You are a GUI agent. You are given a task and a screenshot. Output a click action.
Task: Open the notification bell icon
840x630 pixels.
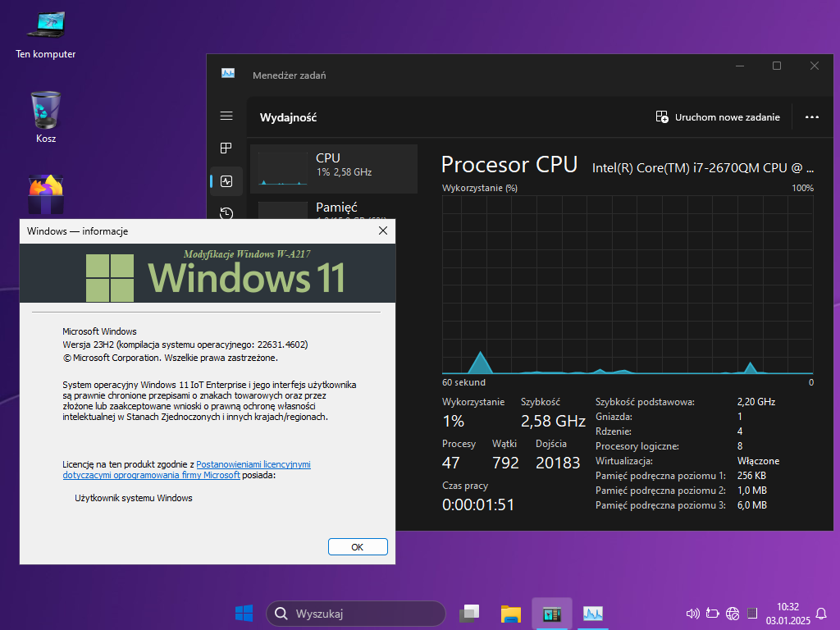821,614
